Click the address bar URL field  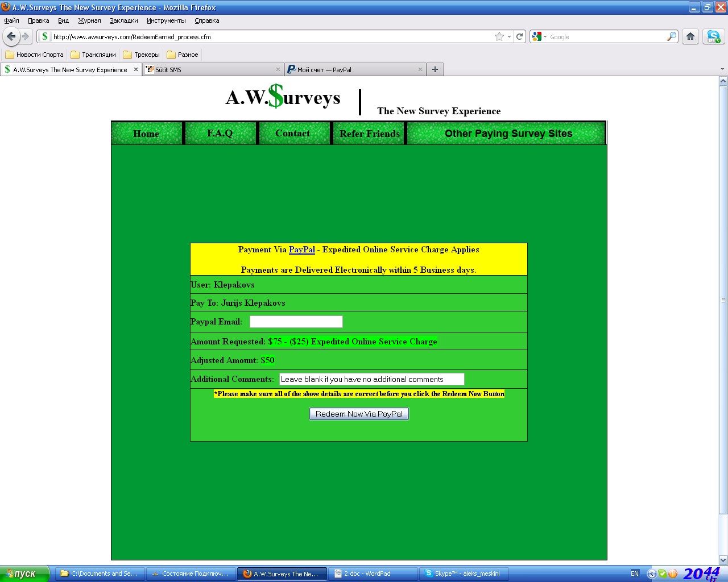(x=272, y=36)
